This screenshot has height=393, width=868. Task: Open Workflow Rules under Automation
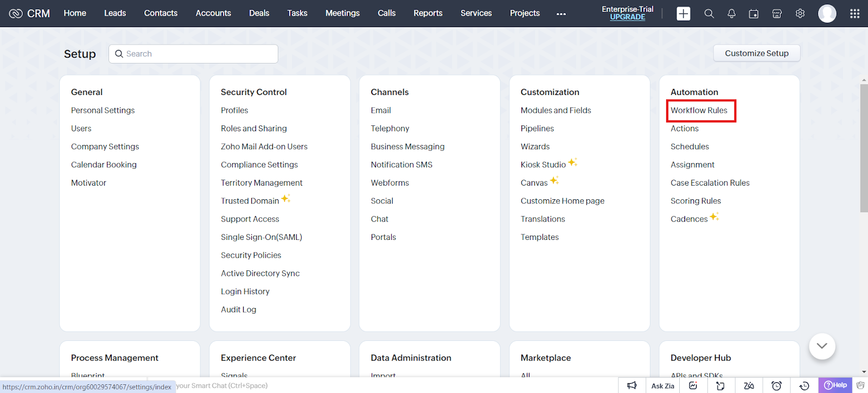pyautogui.click(x=699, y=110)
